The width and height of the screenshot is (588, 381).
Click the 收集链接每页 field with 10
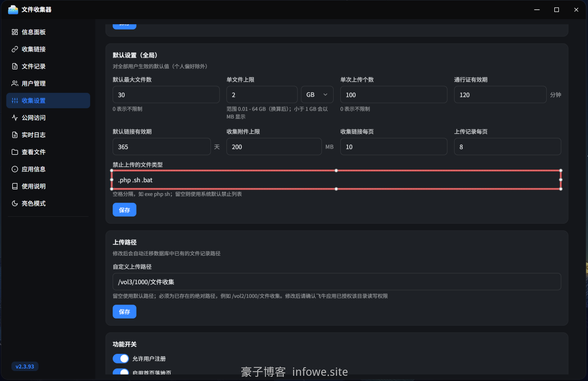394,147
